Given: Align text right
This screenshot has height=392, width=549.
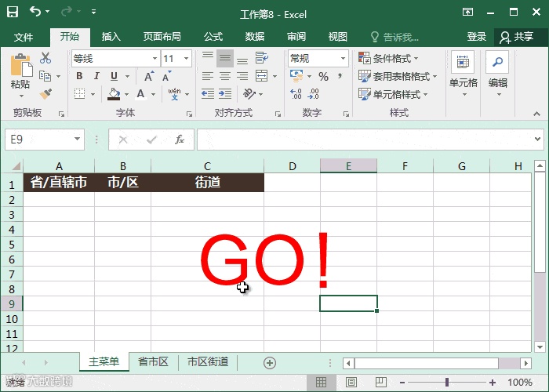Looking at the screenshot, I should [x=242, y=76].
